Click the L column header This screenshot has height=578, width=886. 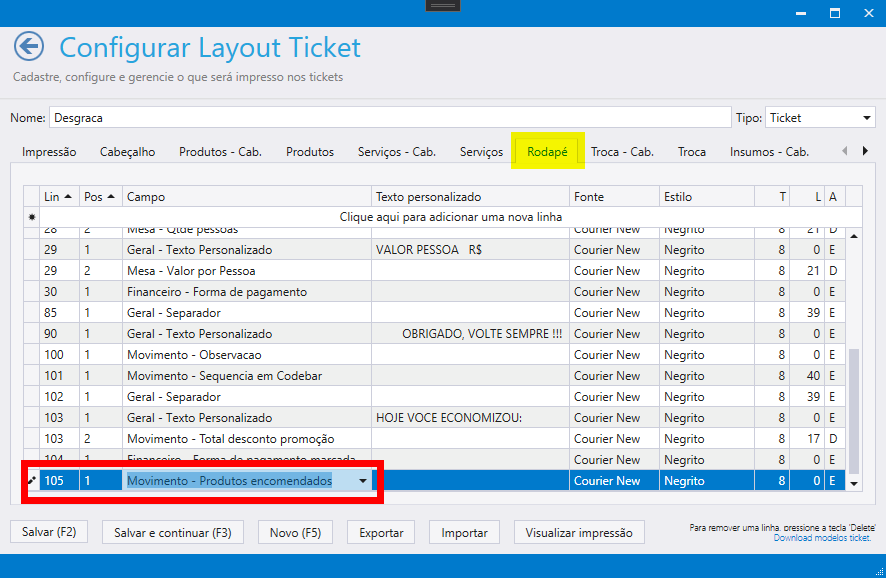click(x=807, y=197)
